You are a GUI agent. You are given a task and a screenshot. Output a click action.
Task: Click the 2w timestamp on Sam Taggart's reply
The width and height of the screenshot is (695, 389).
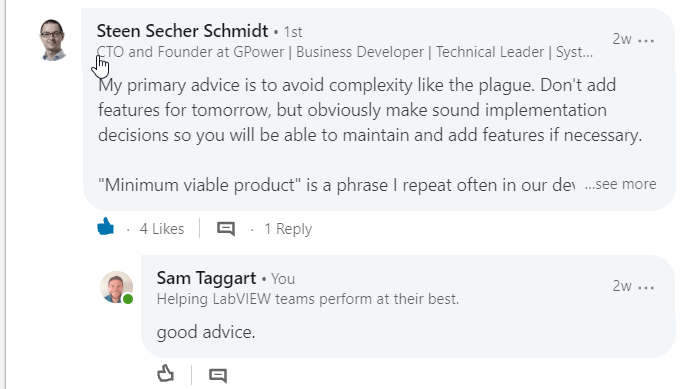pyautogui.click(x=621, y=286)
